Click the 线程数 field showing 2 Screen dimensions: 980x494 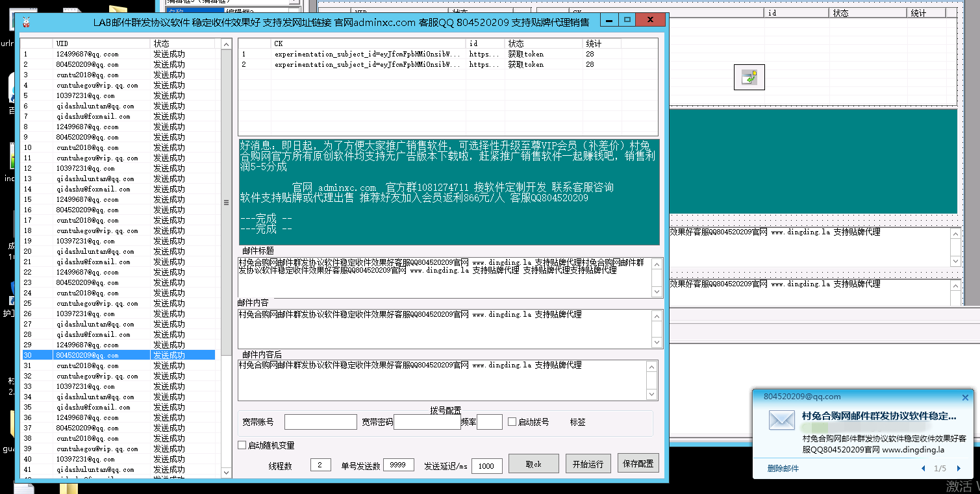click(x=320, y=464)
